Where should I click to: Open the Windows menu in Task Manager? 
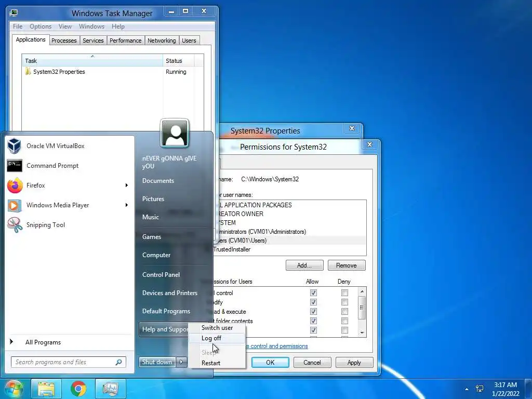click(91, 26)
